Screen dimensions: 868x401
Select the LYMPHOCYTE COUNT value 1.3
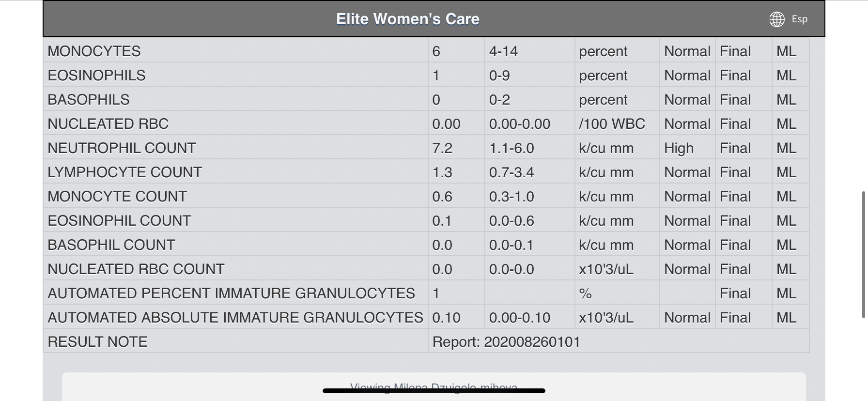[442, 172]
